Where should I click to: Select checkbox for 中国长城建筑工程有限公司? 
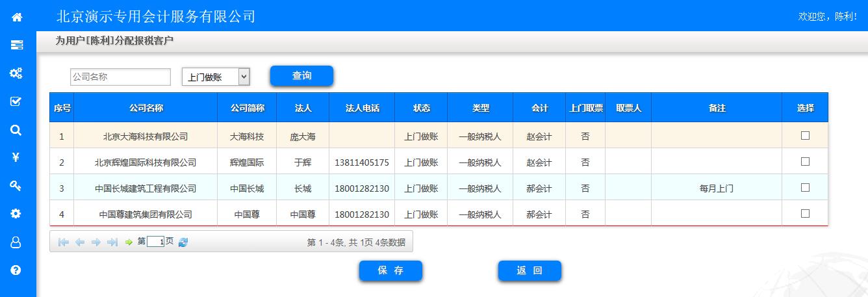(805, 187)
